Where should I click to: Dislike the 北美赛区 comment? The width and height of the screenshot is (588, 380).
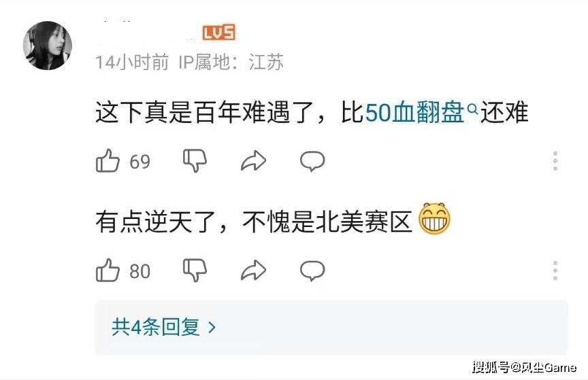195,270
